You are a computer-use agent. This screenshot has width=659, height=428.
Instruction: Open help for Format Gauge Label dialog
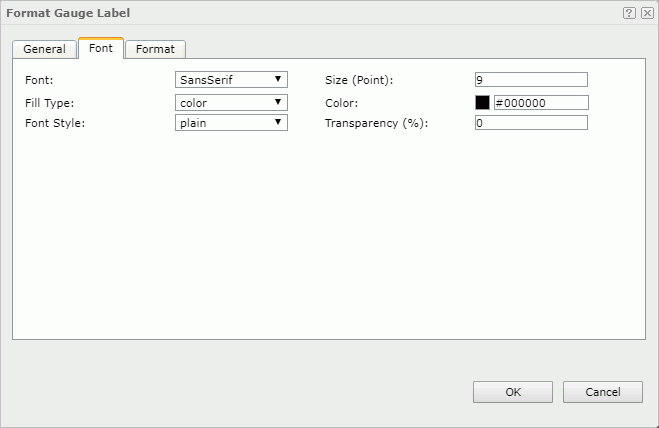point(629,13)
